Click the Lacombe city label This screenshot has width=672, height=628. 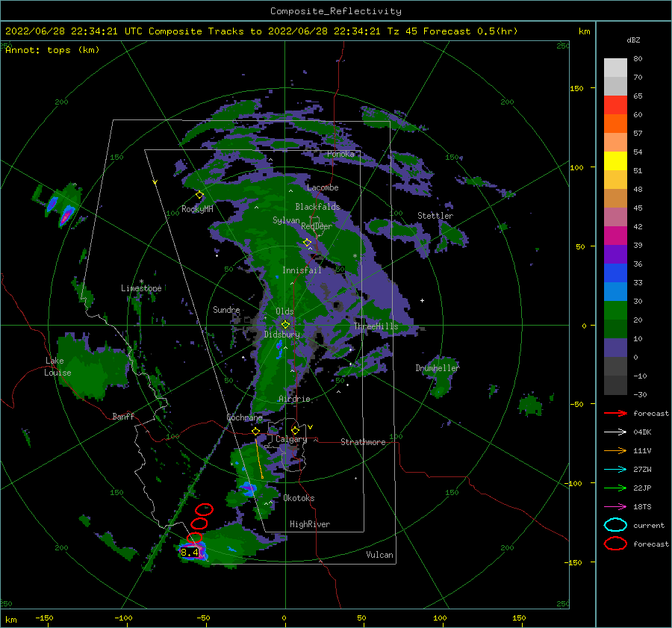(x=323, y=187)
